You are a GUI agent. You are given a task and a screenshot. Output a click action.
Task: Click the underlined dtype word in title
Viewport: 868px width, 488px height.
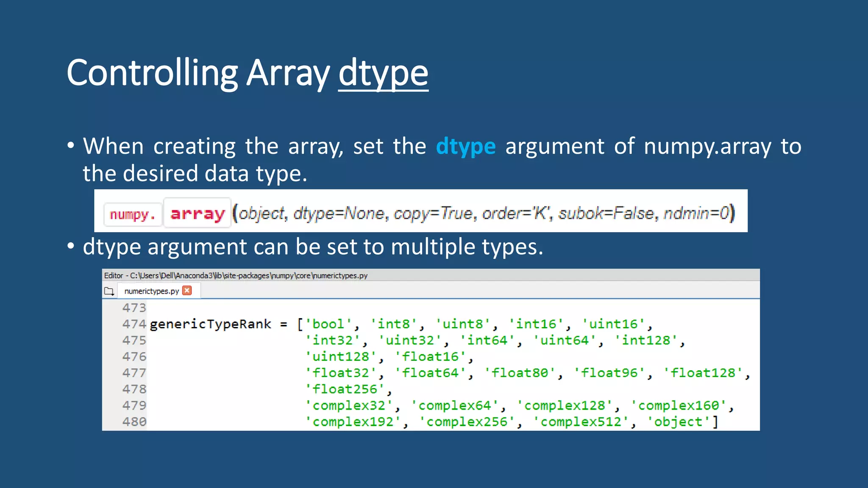pos(383,73)
